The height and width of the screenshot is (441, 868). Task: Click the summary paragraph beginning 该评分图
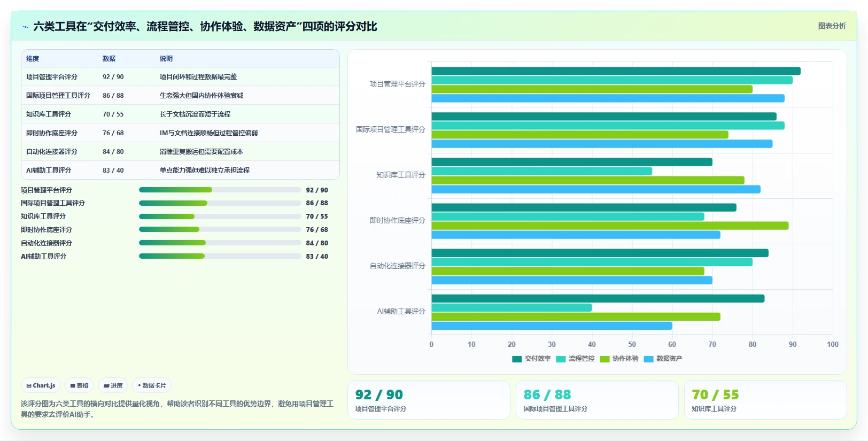[177, 409]
